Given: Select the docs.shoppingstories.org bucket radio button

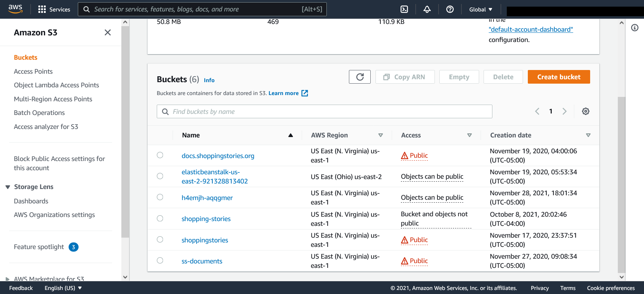Looking at the screenshot, I should tap(160, 155).
